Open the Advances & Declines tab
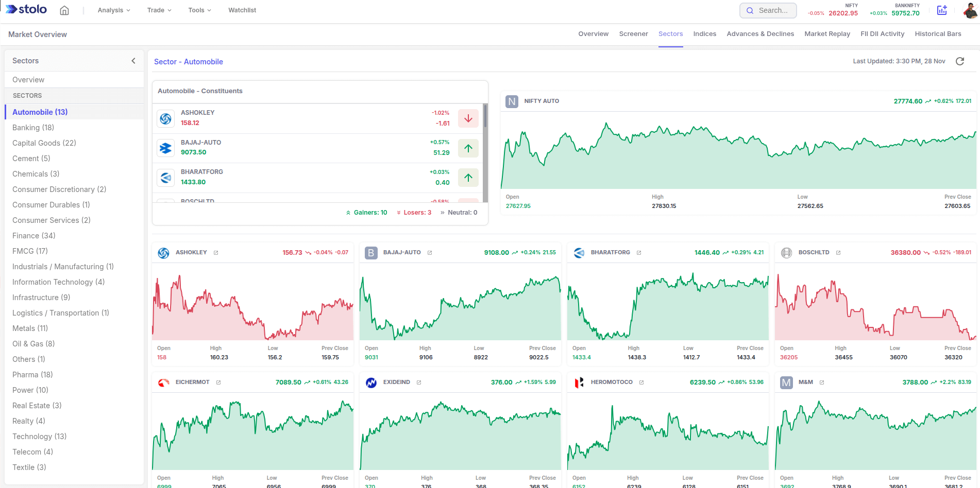This screenshot has width=980, height=488. pos(760,34)
